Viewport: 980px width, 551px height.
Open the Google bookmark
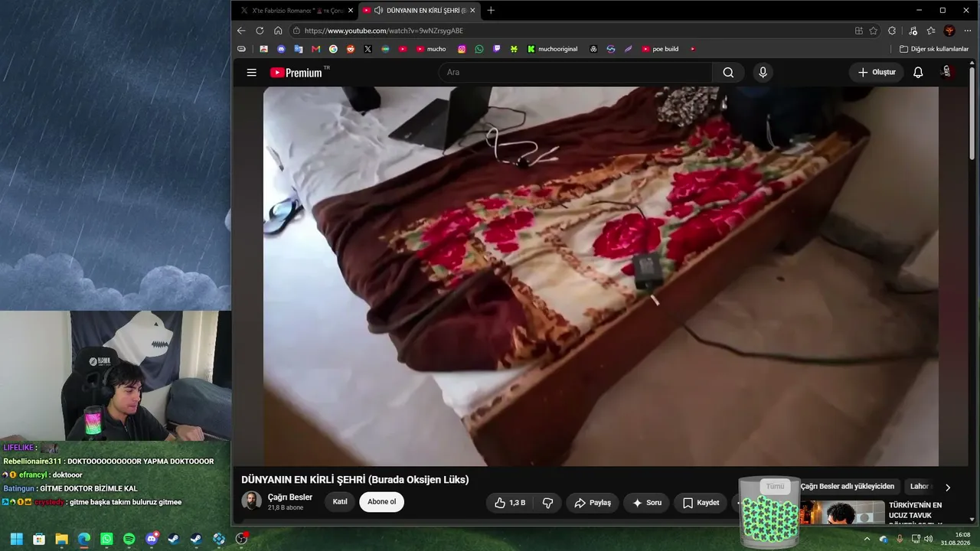333,49
